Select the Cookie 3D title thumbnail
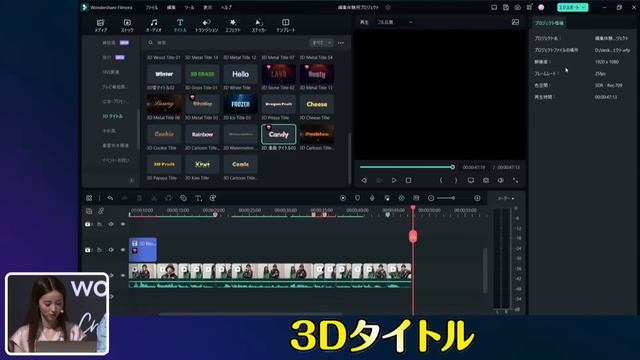 (x=164, y=134)
